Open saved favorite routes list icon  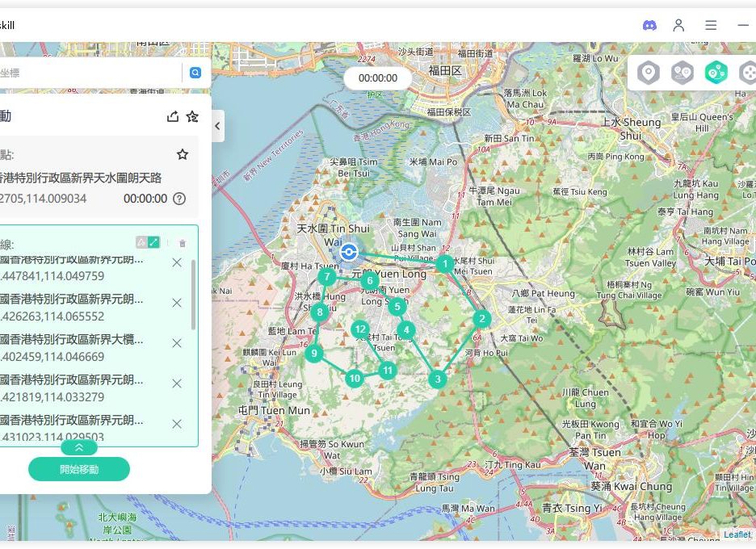tap(192, 116)
